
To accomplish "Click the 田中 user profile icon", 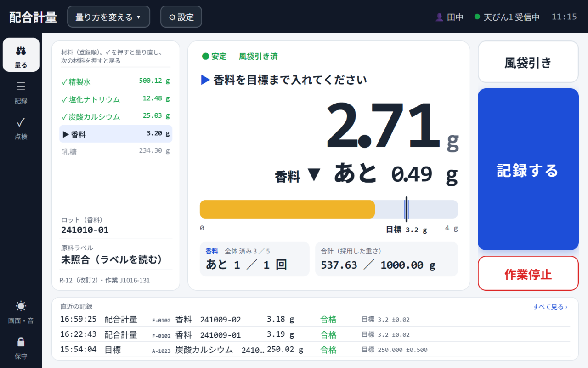I will point(439,17).
